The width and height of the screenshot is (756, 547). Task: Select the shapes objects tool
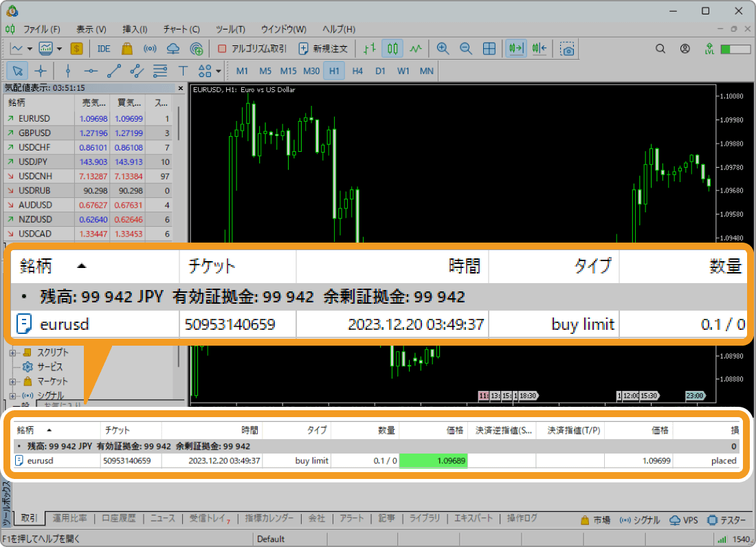point(205,71)
